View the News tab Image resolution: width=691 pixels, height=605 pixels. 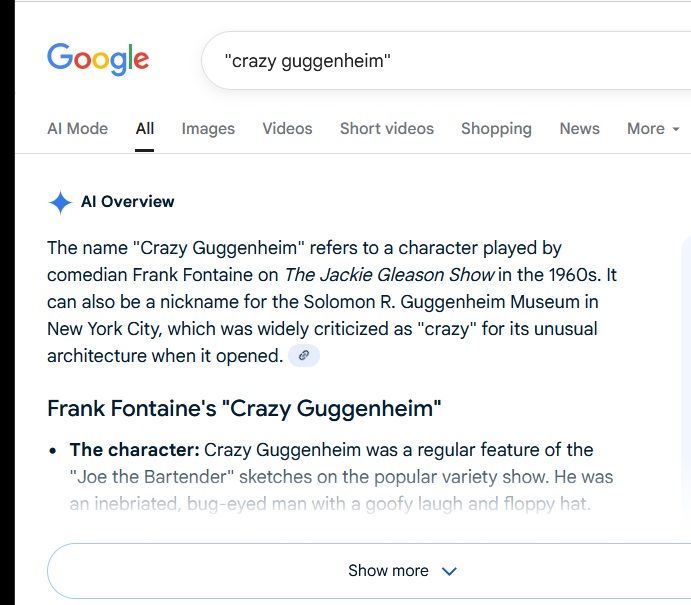coord(579,129)
